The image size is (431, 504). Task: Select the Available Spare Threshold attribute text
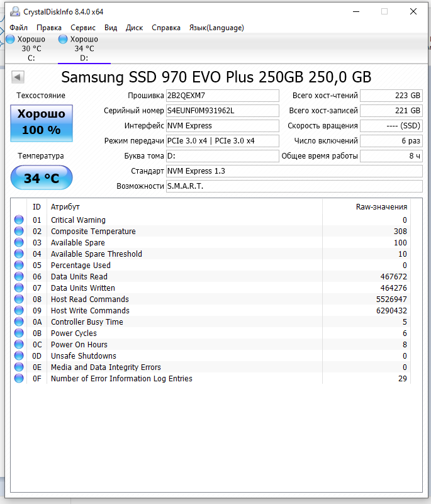coord(96,254)
